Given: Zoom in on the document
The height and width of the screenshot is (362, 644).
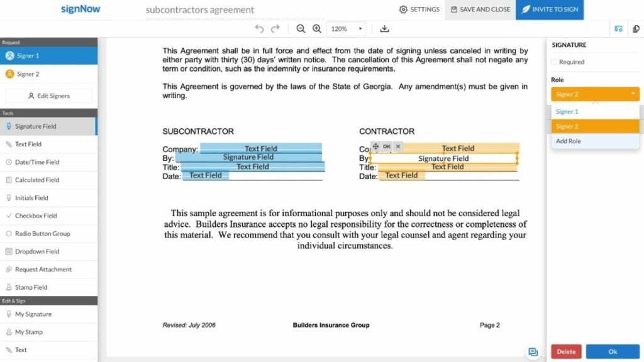Looking at the screenshot, I should coord(317,28).
